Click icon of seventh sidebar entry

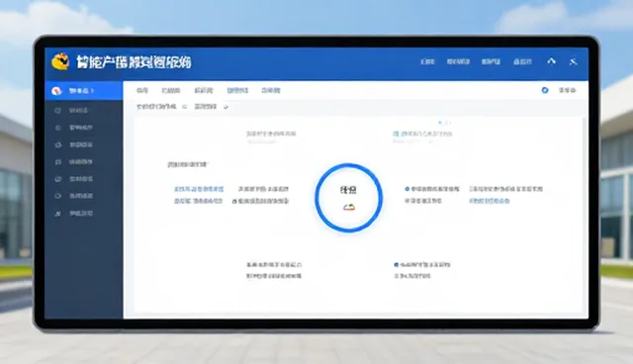point(58,196)
